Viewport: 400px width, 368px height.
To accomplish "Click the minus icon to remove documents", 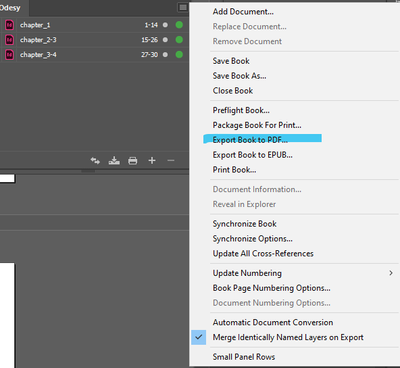I will tap(171, 161).
